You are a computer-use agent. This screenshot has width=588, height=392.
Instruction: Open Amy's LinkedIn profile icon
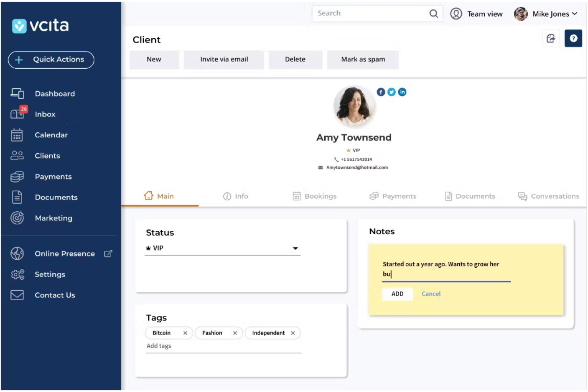[x=402, y=92]
